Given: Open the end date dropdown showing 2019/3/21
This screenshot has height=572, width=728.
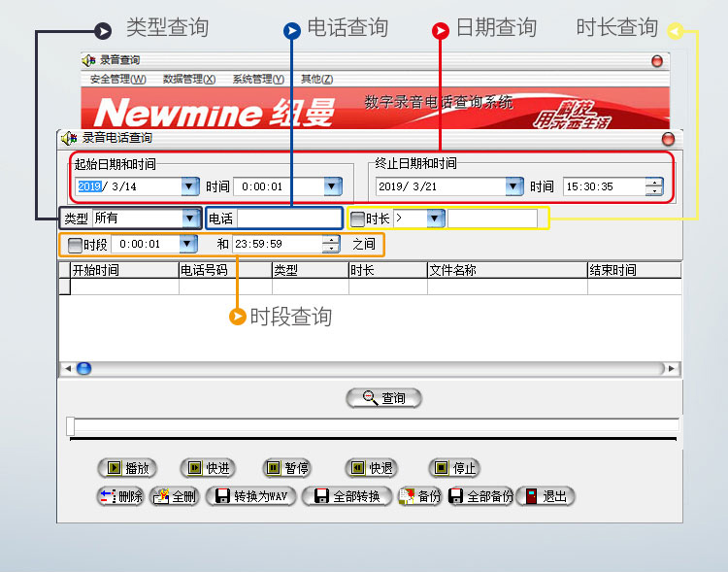Looking at the screenshot, I should 513,186.
